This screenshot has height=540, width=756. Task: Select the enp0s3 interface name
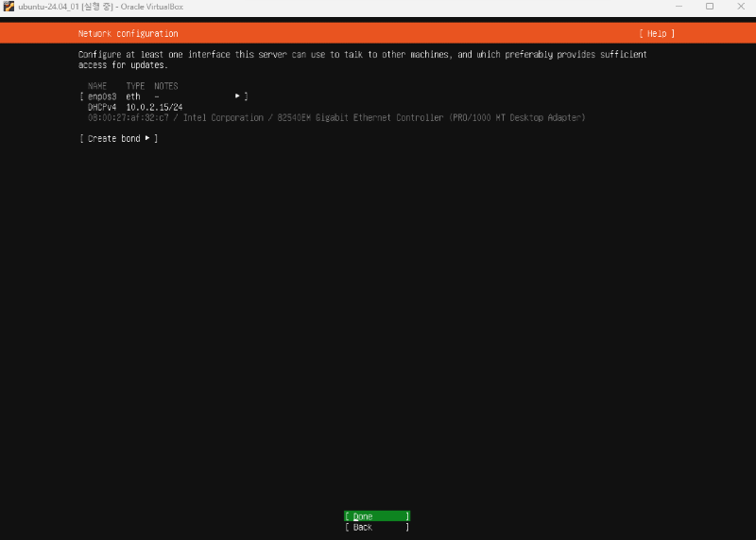(x=102, y=96)
